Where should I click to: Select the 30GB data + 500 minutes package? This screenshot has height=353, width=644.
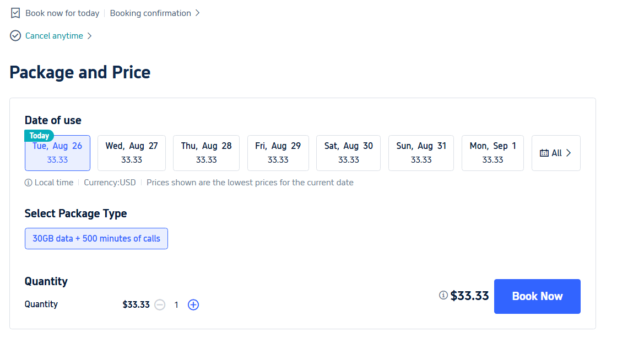click(x=96, y=238)
